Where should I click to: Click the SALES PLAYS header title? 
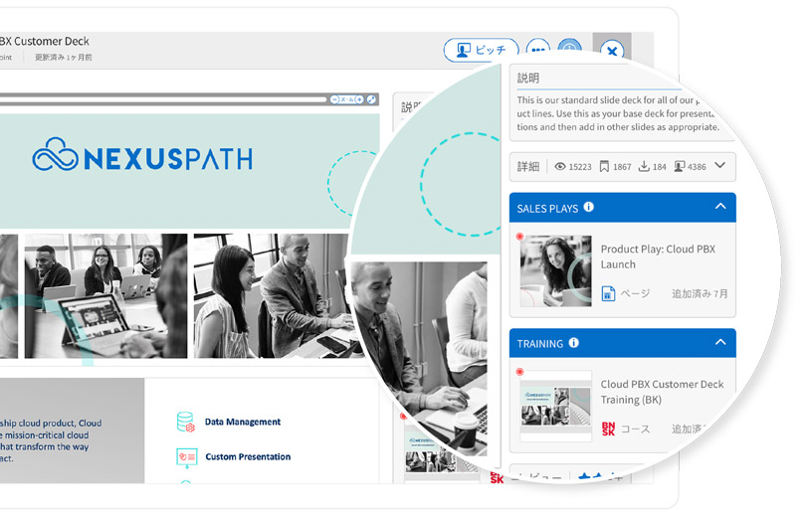[547, 209]
